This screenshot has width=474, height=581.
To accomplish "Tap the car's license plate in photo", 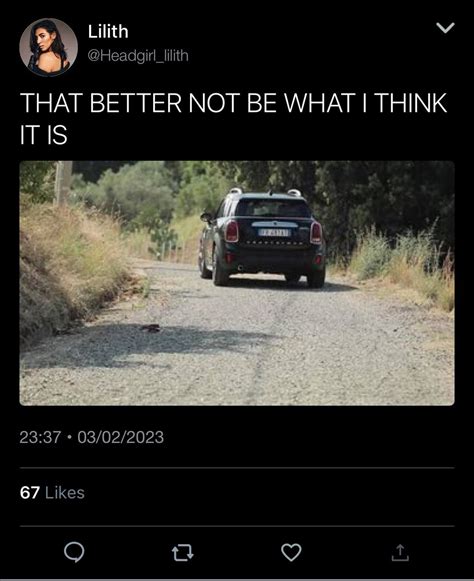I will click(x=274, y=233).
